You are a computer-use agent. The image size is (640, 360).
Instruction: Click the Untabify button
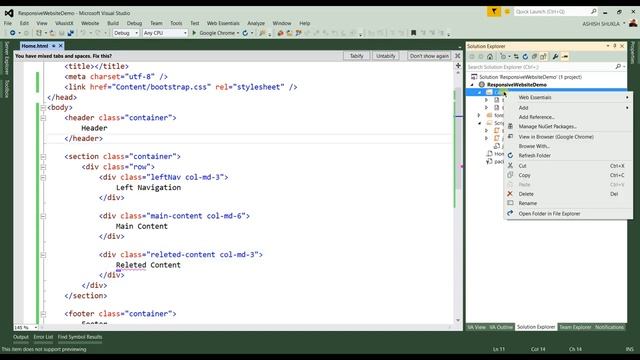pos(386,56)
